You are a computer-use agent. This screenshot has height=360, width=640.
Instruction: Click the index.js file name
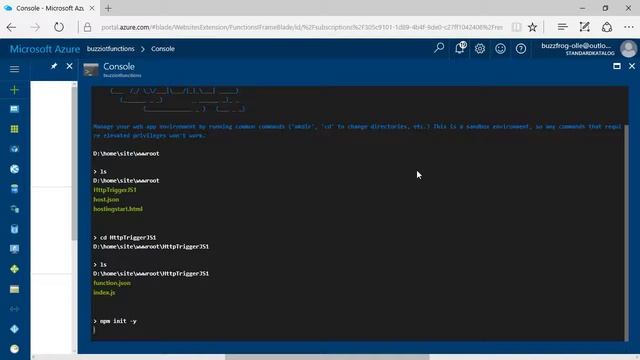coord(104,293)
